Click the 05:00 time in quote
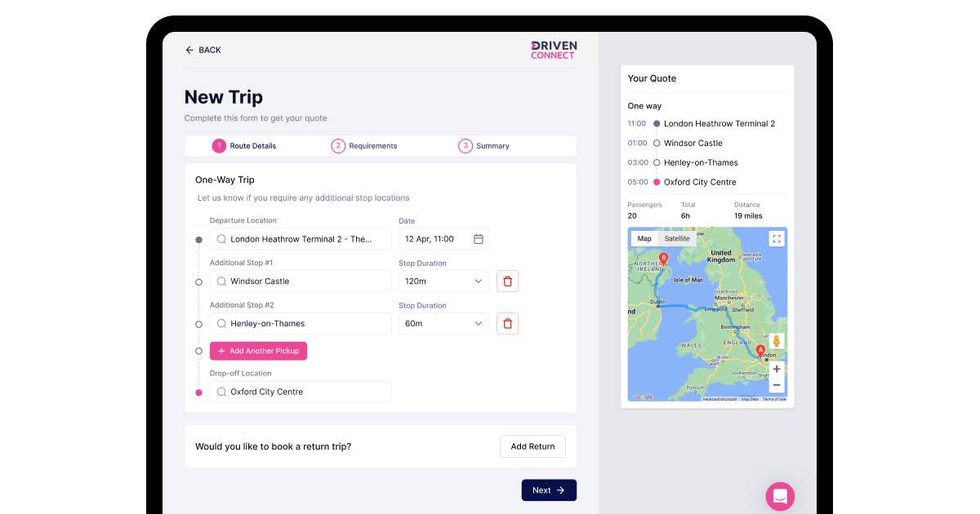This screenshot has height=514, width=980. (x=638, y=183)
